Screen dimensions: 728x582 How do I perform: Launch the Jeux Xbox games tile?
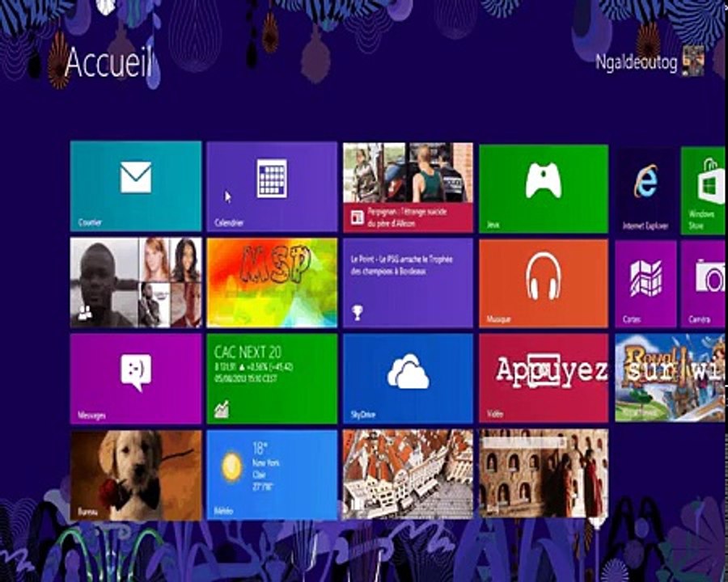click(544, 188)
